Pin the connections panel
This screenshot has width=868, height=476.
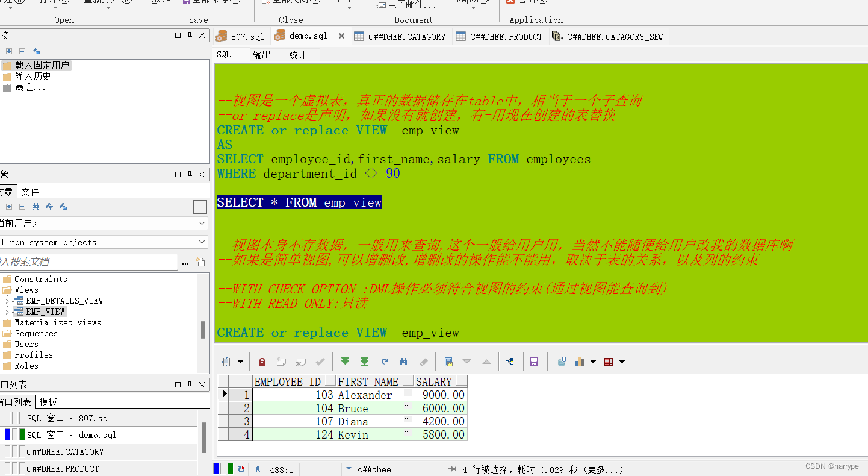(x=190, y=35)
